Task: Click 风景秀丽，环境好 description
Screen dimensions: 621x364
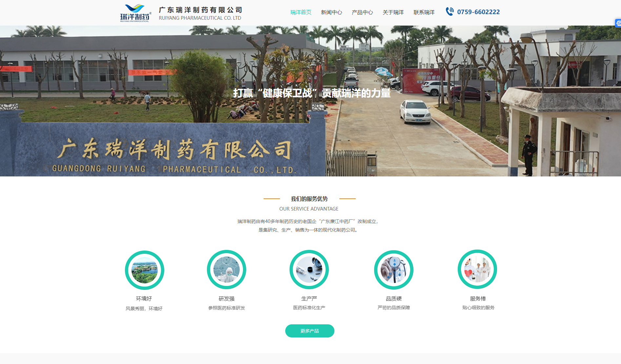Action: click(x=144, y=309)
